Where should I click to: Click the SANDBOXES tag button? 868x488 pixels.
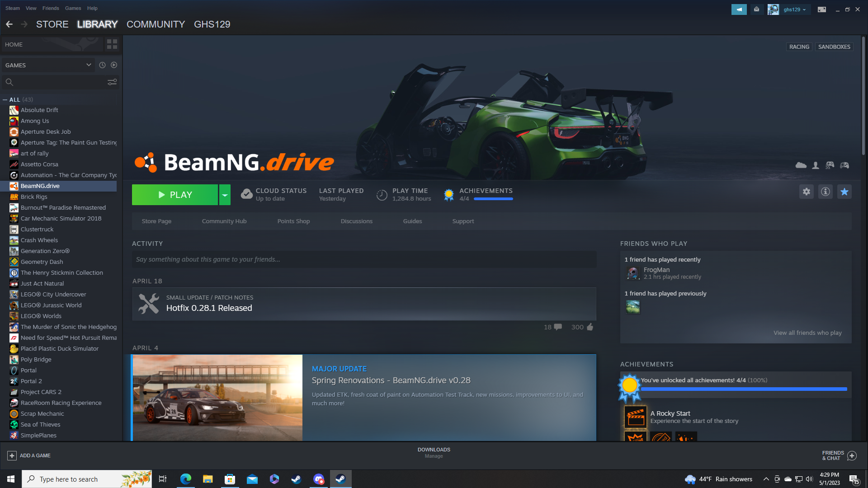[x=834, y=47]
